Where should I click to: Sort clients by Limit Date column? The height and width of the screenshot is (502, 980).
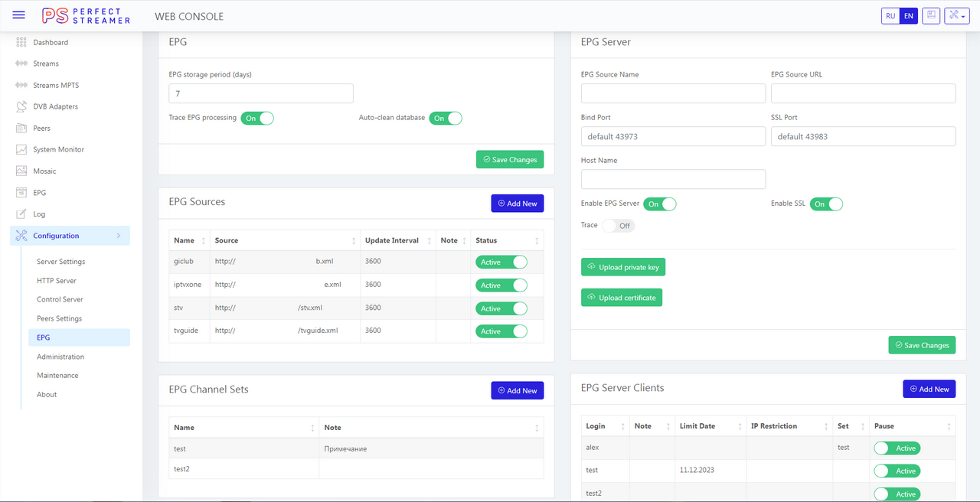(x=710, y=426)
